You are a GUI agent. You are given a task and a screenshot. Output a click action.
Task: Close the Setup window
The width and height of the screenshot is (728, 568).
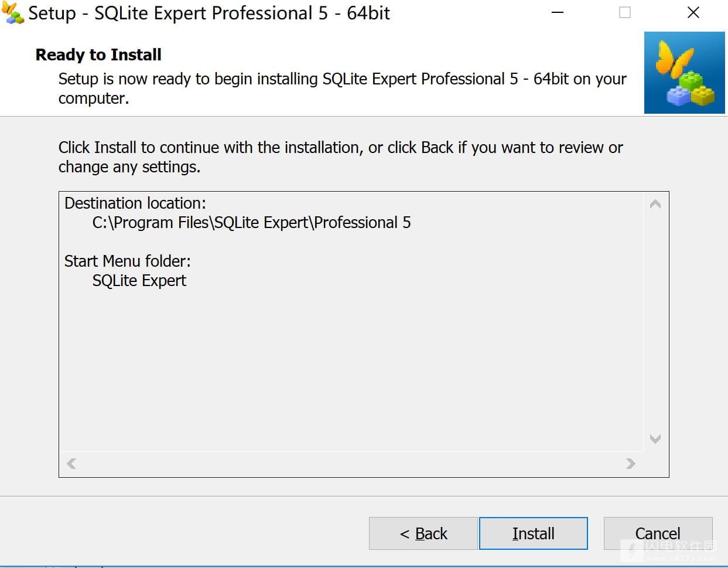click(693, 13)
